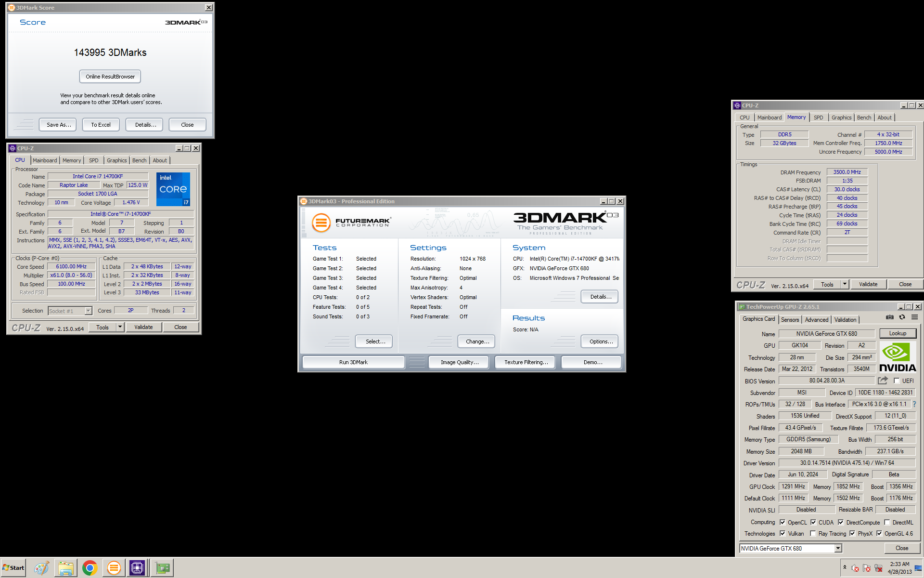This screenshot has width=924, height=578.
Task: Click the Futuremark orange logo in 3DMark03
Action: coord(321,223)
